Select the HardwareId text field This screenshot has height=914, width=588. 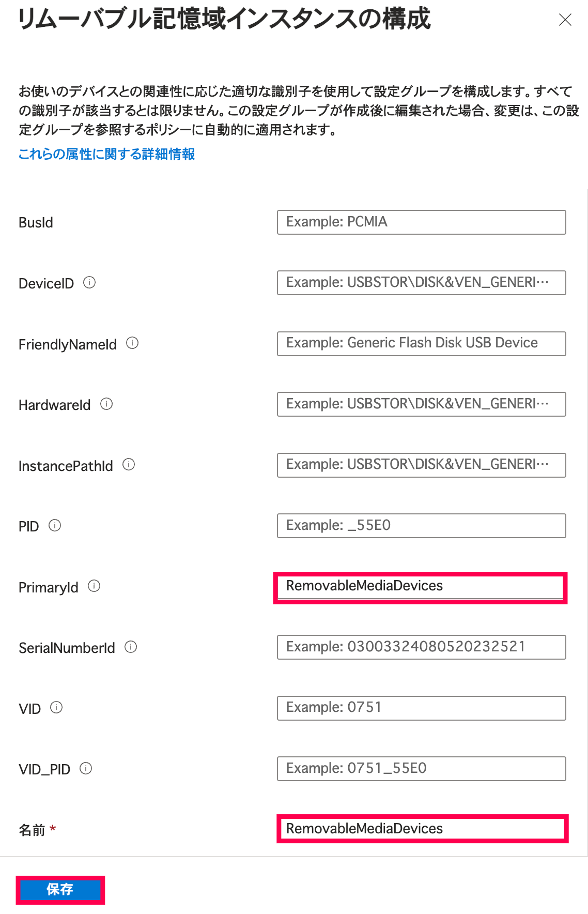421,404
